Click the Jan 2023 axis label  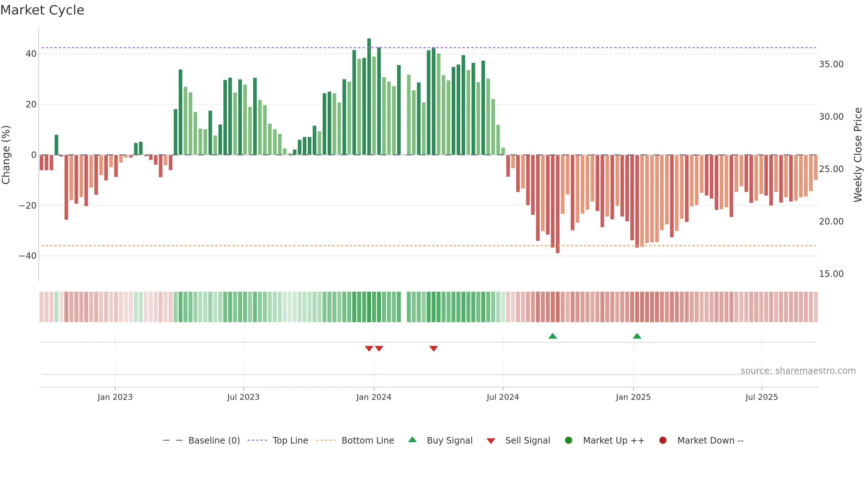(x=115, y=397)
